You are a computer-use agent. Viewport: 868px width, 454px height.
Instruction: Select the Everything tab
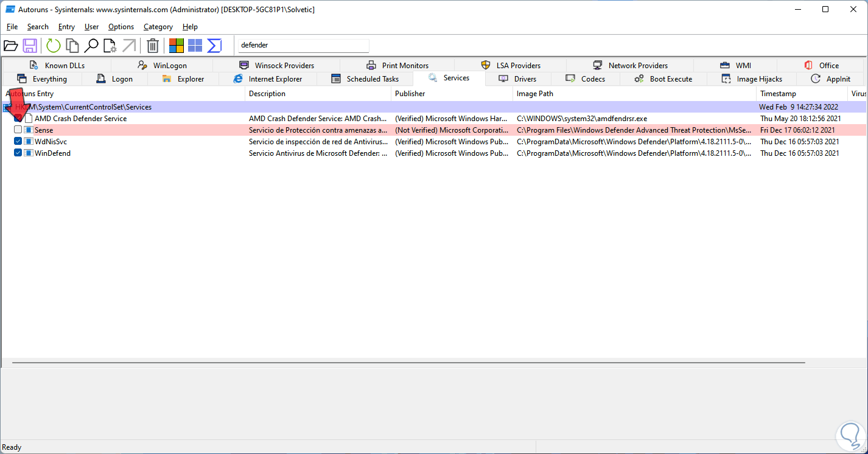point(42,79)
